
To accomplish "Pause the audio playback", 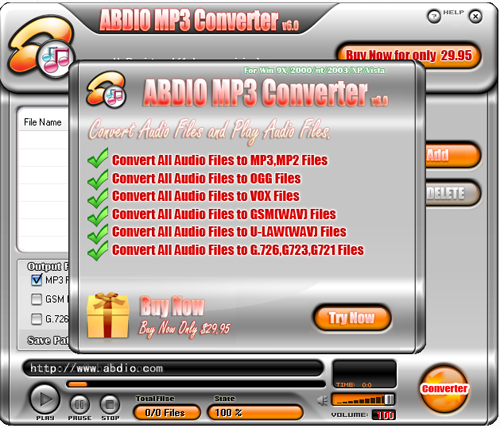I will 80,404.
